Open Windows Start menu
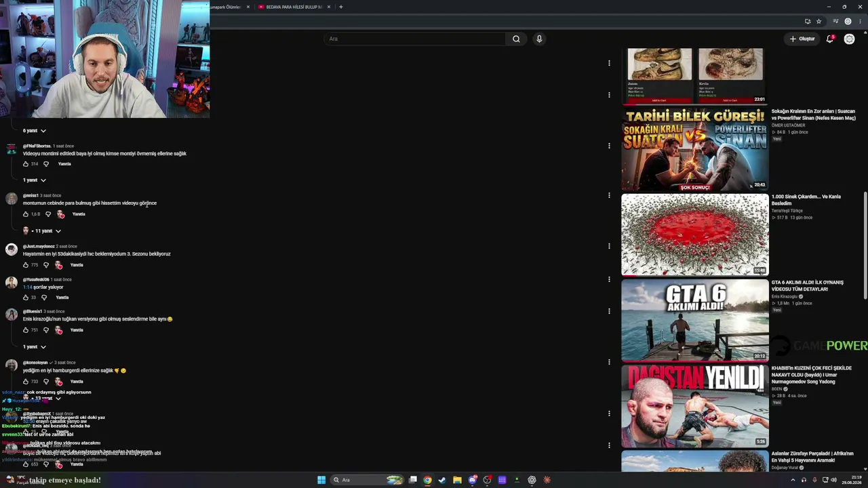The image size is (868, 488). [321, 480]
